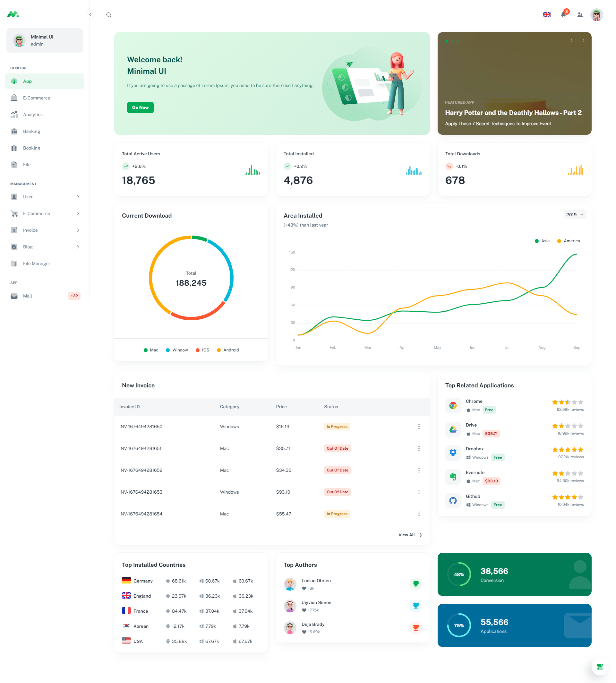Image resolution: width=616 pixels, height=683 pixels.
Task: Click Lucian Obrien's avatar
Action: (x=290, y=584)
